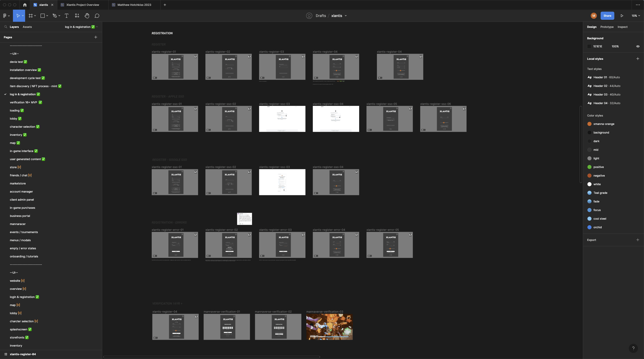
Task: Click the Present play button
Action: [622, 16]
